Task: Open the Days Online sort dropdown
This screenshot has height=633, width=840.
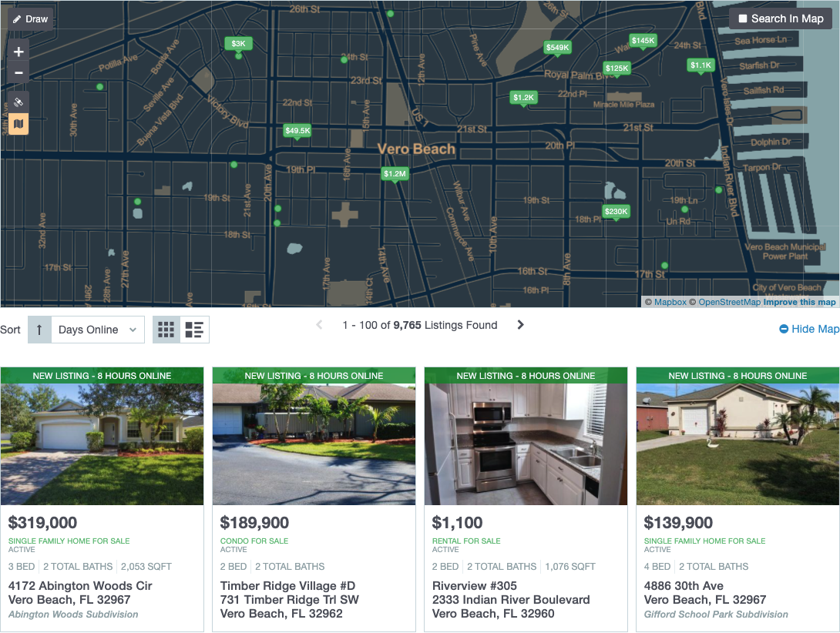Action: click(x=96, y=329)
